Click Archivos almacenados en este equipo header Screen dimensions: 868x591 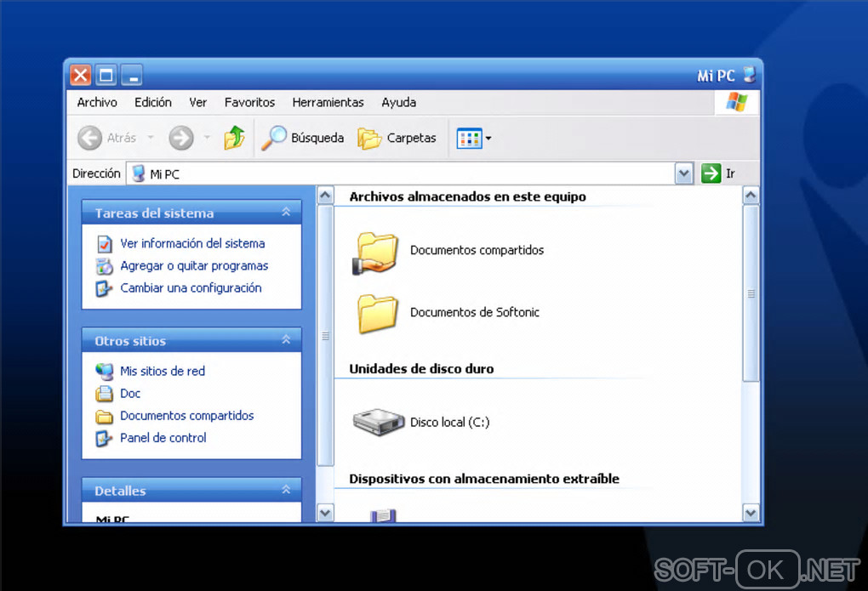click(x=467, y=196)
